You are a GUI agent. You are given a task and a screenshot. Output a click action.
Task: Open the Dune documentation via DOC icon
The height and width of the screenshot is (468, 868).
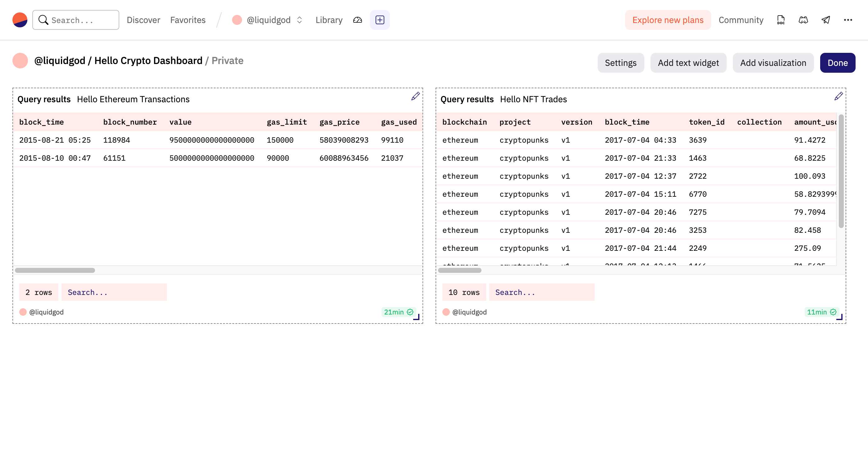point(780,20)
